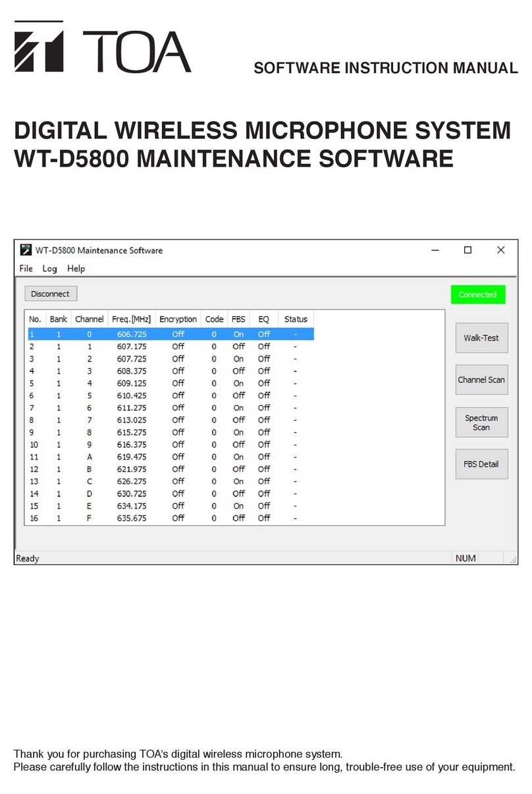Launch the Spectrum Scan

pos(481,423)
